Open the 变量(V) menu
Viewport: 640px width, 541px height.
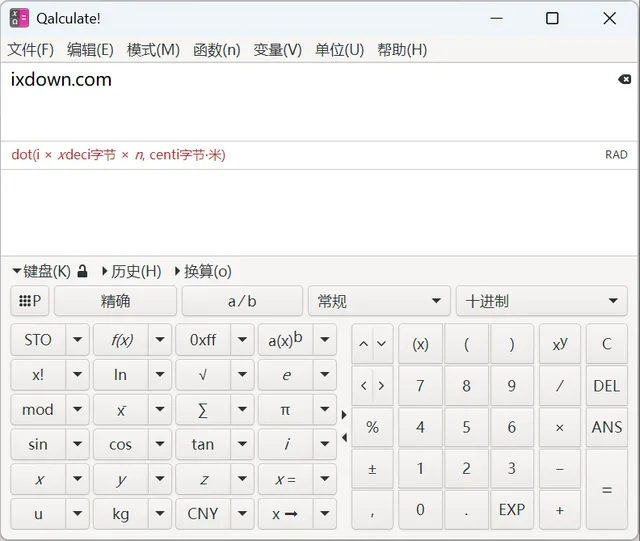click(278, 50)
